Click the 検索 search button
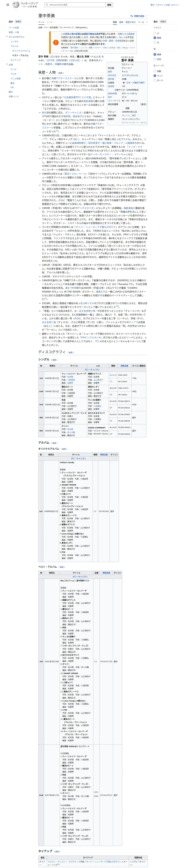186x868 pixels. [x=109, y=5]
